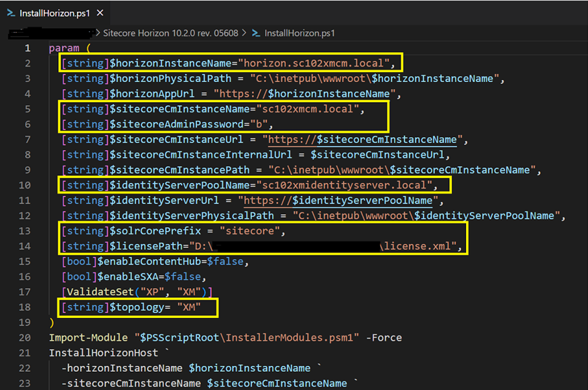Click InstallHorizonHost on line 21

point(103,353)
